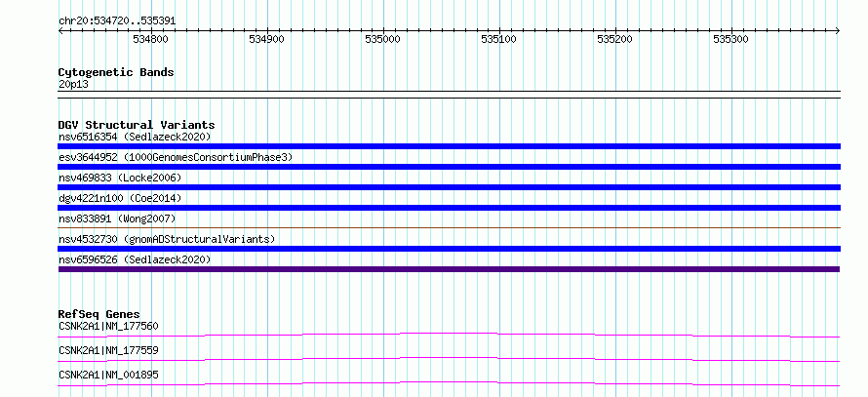This screenshot has height=397, width=868.
Task: Open esv3644952 (1000GenomesConsortiumPhase3) label
Action: (x=176, y=157)
